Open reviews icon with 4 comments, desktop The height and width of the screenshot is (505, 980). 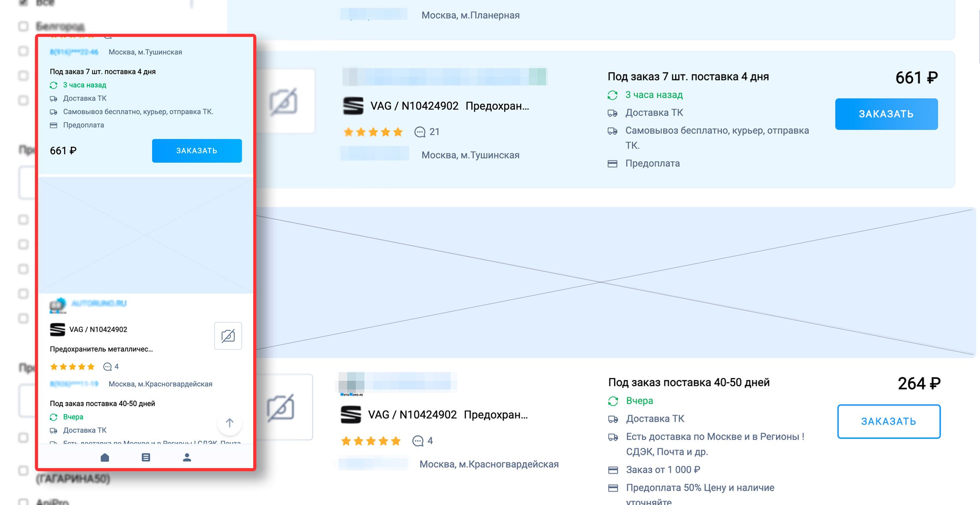(x=418, y=441)
